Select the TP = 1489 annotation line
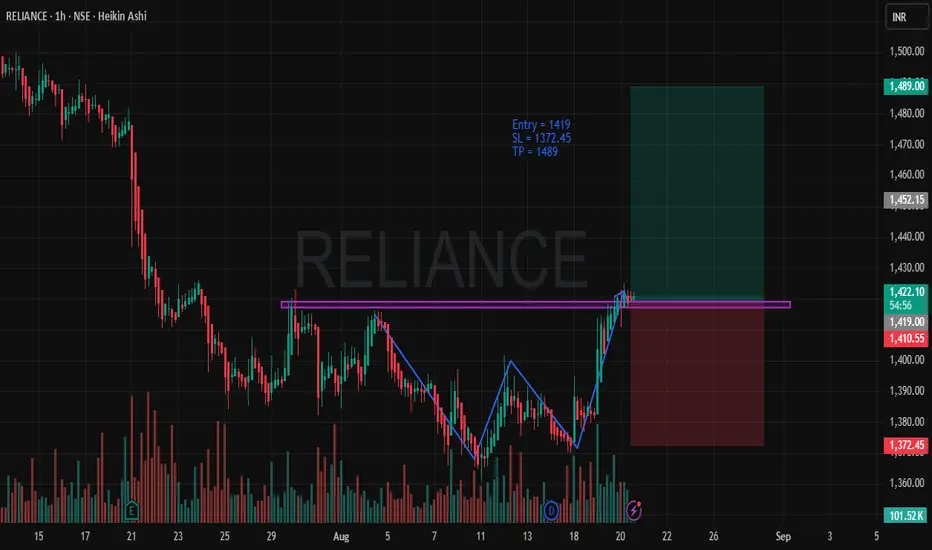 534,152
